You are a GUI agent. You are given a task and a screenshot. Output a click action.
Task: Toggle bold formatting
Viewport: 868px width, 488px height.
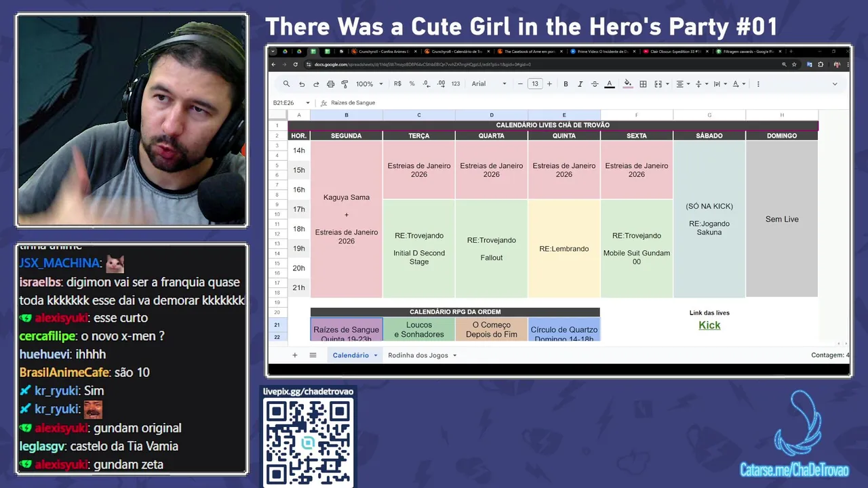pyautogui.click(x=566, y=84)
